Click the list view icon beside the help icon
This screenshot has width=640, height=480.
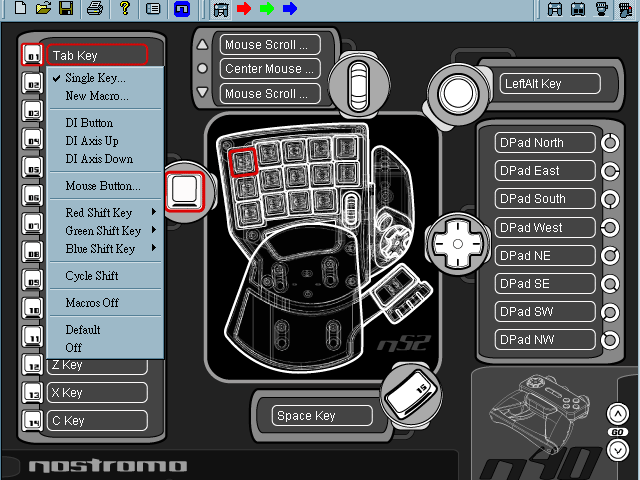153,9
